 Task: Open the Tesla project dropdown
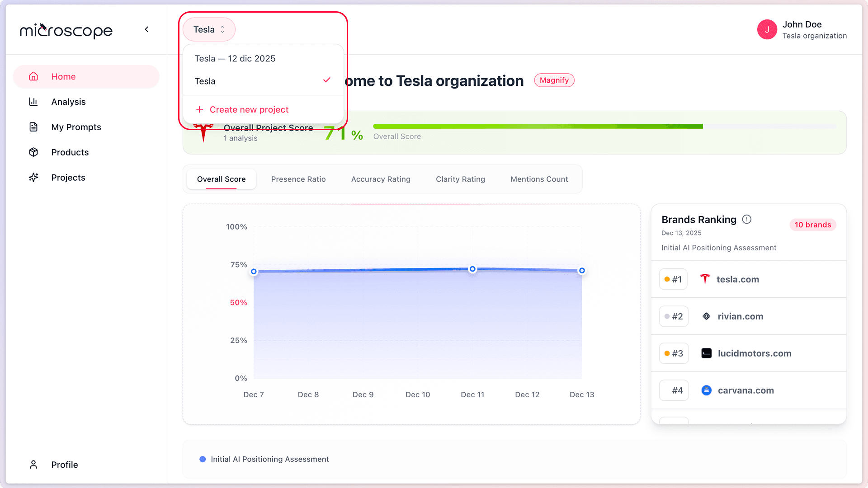tap(209, 29)
